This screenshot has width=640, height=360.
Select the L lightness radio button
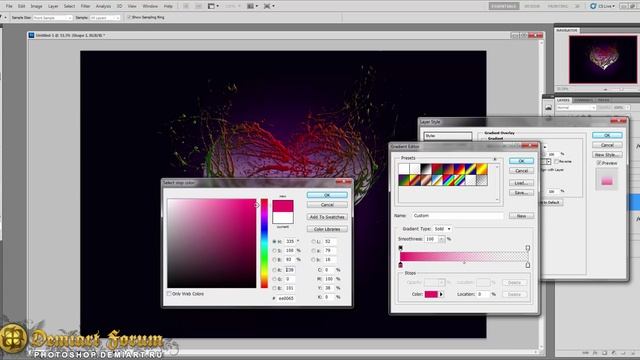(x=313, y=242)
